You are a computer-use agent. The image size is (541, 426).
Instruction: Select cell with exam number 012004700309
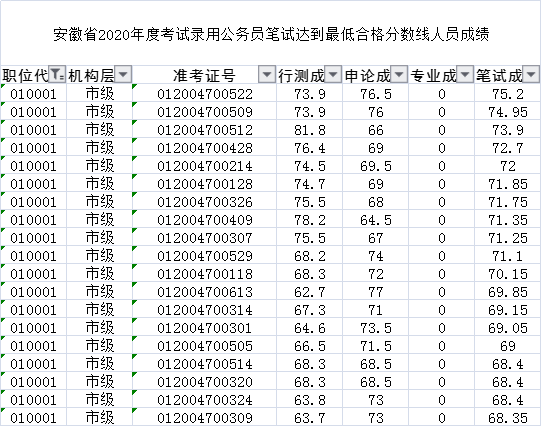205,417
